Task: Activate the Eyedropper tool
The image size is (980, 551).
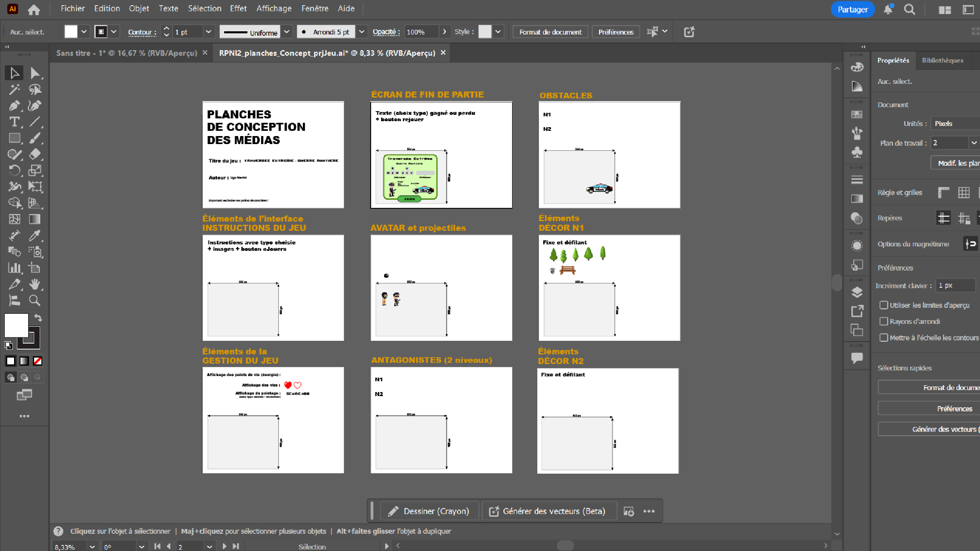Action: click(35, 236)
